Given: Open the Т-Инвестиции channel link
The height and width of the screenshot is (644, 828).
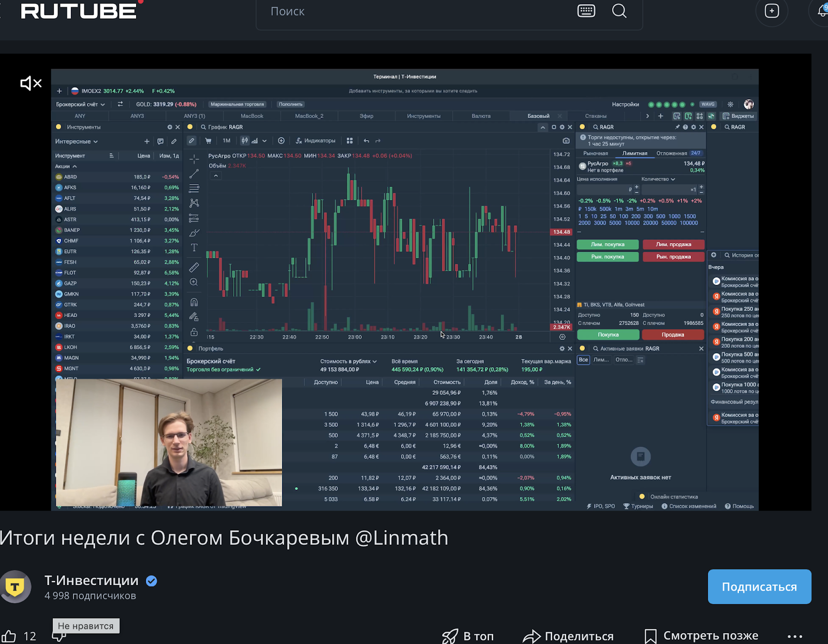Looking at the screenshot, I should tap(91, 580).
